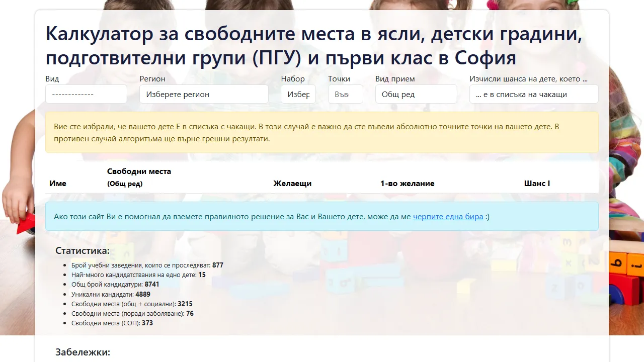Click the blue beer donation banner

(x=321, y=216)
